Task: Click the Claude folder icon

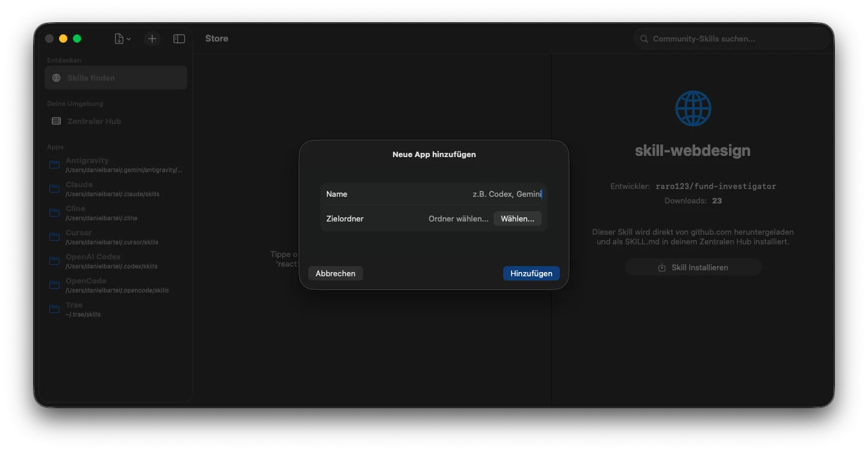Action: [54, 189]
